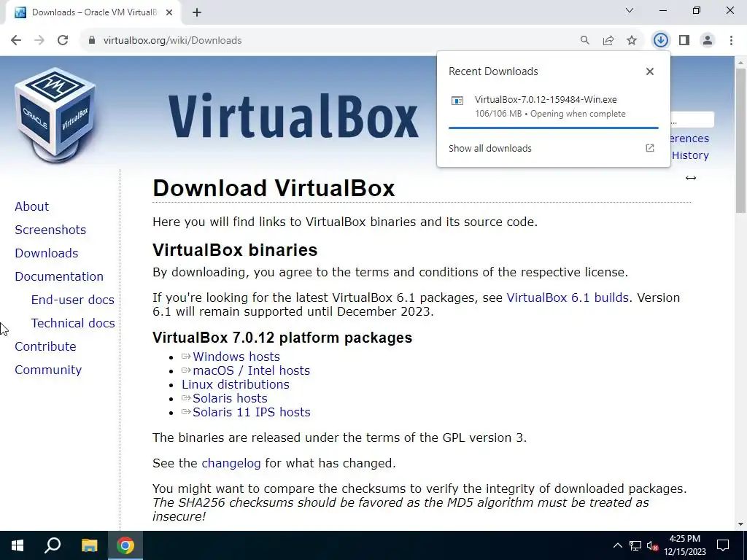Image resolution: width=747 pixels, height=560 pixels.
Task: Reload the VirtualBox downloads page
Action: (63, 41)
